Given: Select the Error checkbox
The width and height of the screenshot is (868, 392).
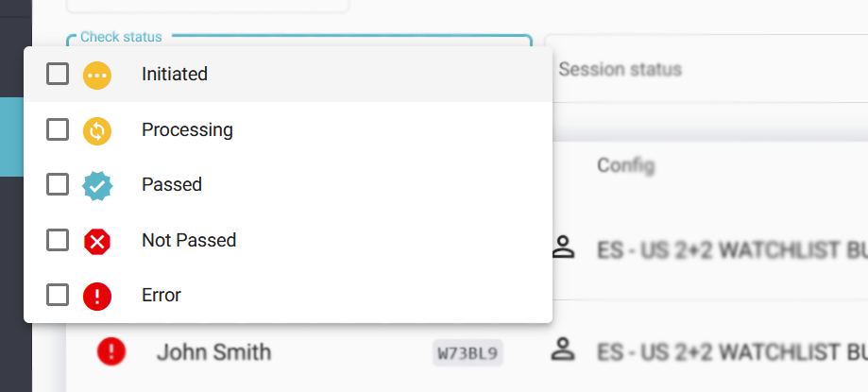Looking at the screenshot, I should tap(58, 296).
